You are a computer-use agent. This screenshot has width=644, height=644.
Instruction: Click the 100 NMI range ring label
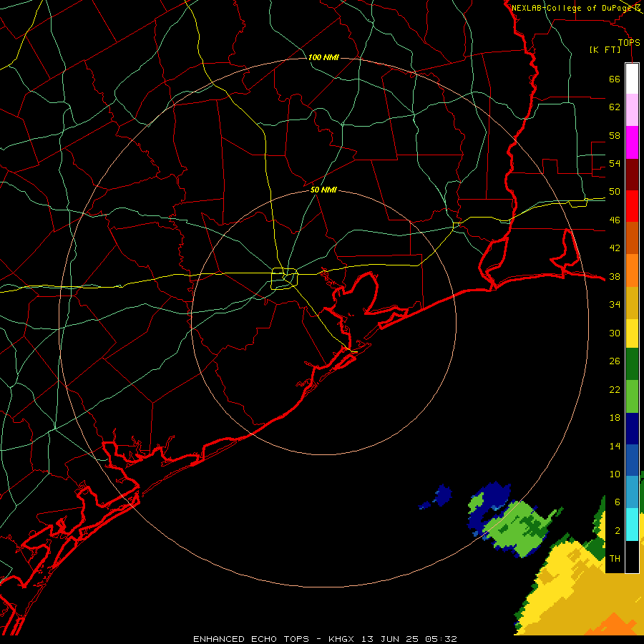tap(323, 57)
